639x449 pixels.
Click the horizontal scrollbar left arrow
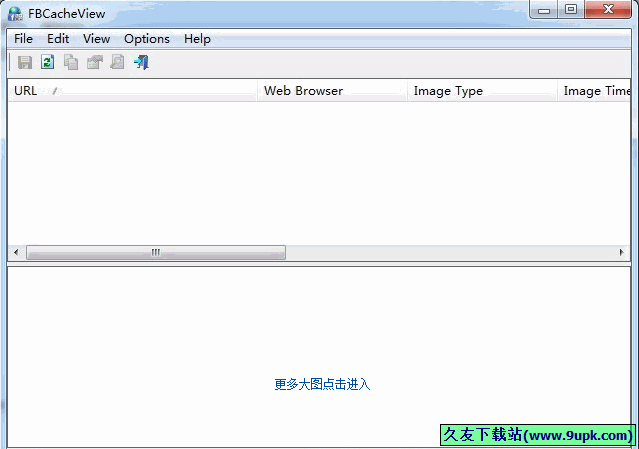pos(16,252)
